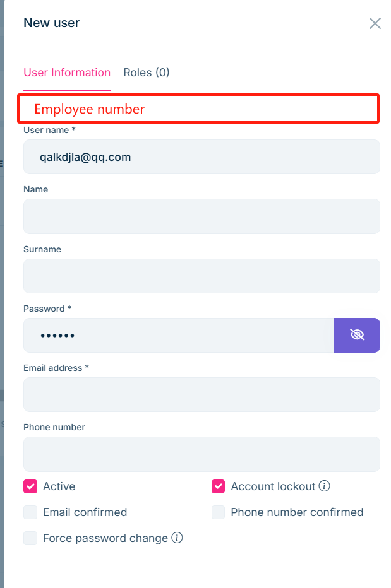Click info icon beside Force password change
This screenshot has height=588, width=391.
(177, 538)
